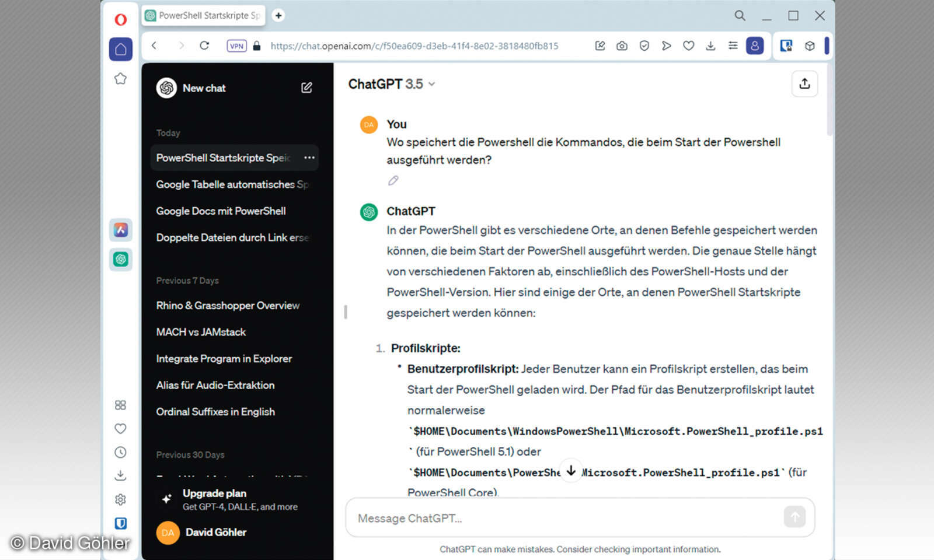Open ChatGPT from the Opera sidebar
Image resolution: width=934 pixels, height=560 pixels.
(x=120, y=260)
